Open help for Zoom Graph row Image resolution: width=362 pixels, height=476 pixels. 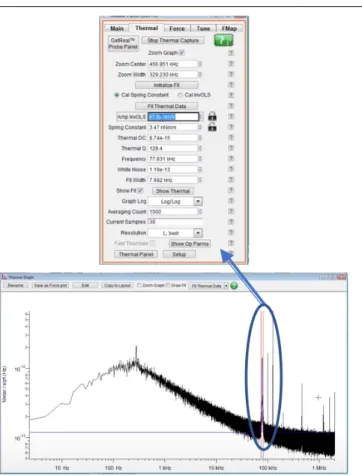[x=231, y=53]
